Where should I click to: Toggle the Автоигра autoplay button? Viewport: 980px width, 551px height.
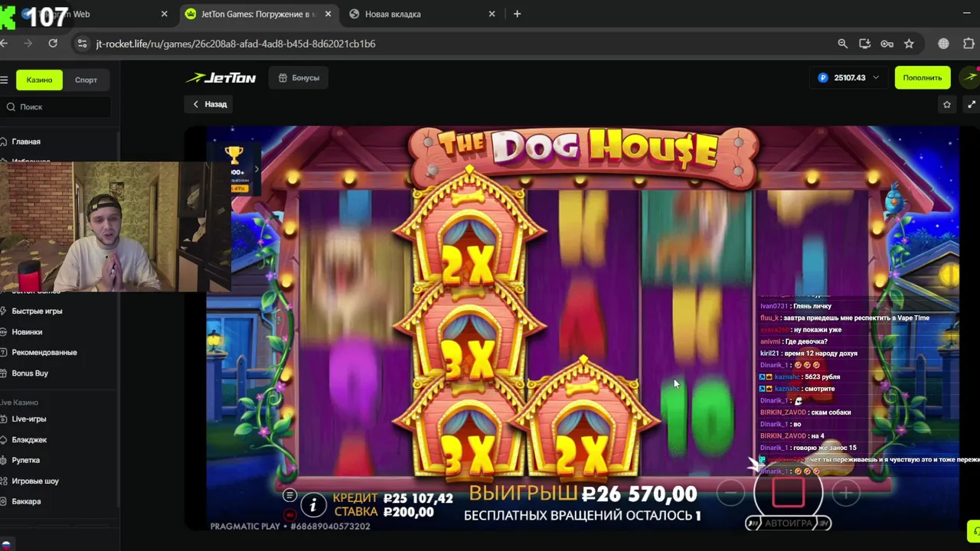click(x=788, y=523)
